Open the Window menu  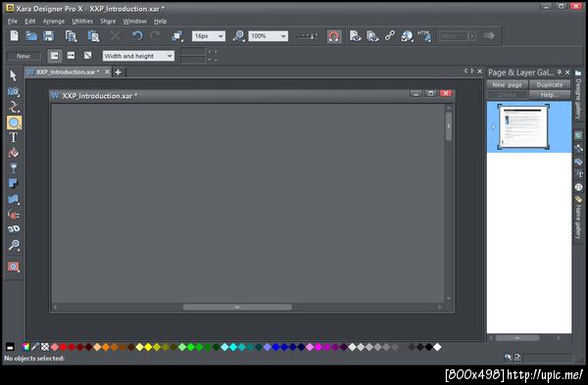click(135, 22)
